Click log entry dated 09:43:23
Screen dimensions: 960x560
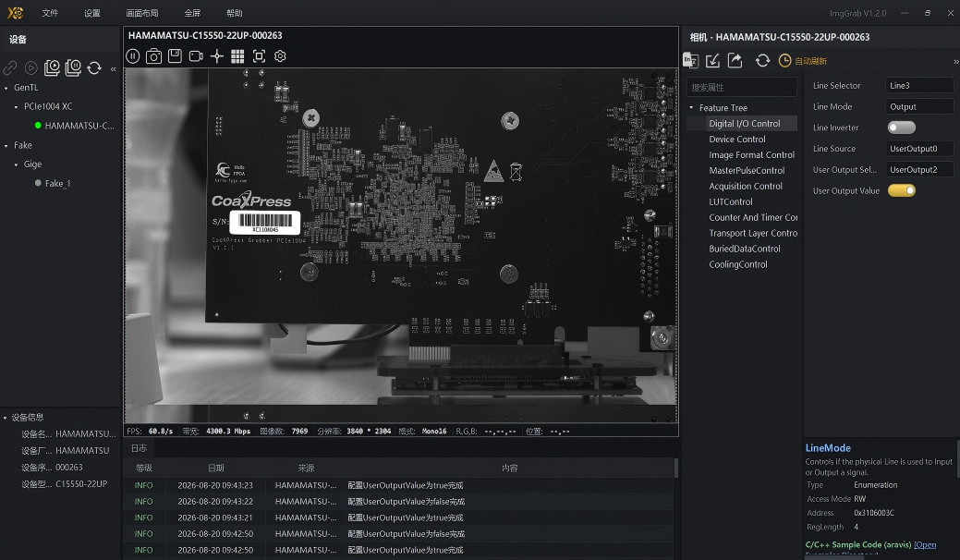(398, 485)
